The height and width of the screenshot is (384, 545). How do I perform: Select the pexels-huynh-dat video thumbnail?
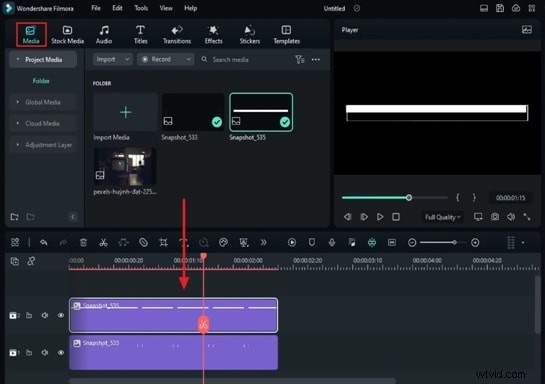(125, 166)
